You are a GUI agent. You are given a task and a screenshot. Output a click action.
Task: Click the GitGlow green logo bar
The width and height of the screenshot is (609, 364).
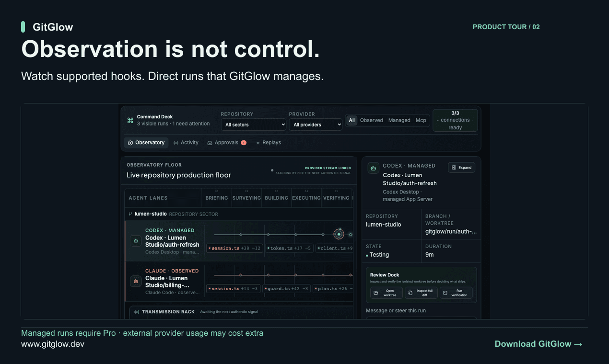(x=23, y=27)
